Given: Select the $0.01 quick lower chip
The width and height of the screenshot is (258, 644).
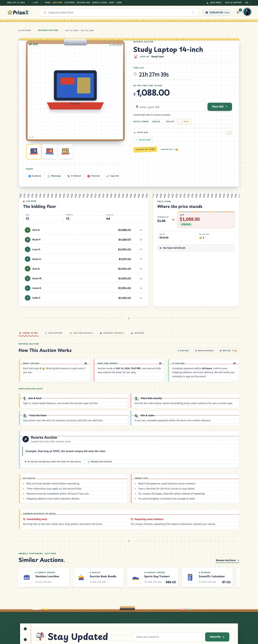Looking at the screenshot, I should [184, 122].
